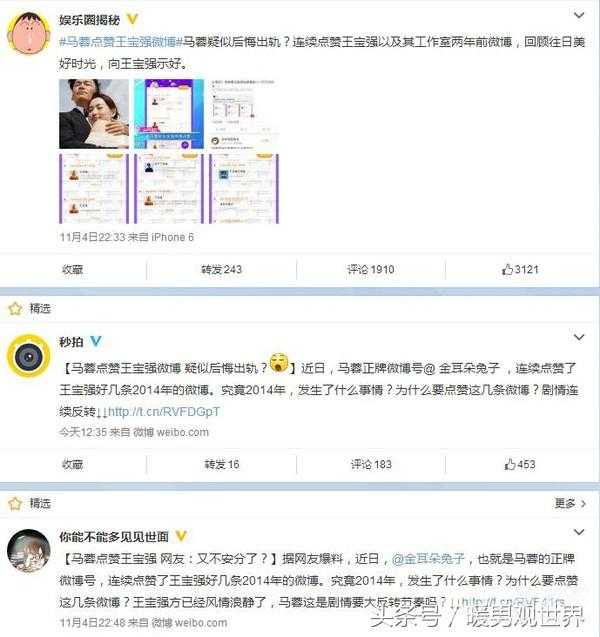Open 你能不能多见见世面 user avatar
The width and height of the screenshot is (600, 637).
point(29,551)
